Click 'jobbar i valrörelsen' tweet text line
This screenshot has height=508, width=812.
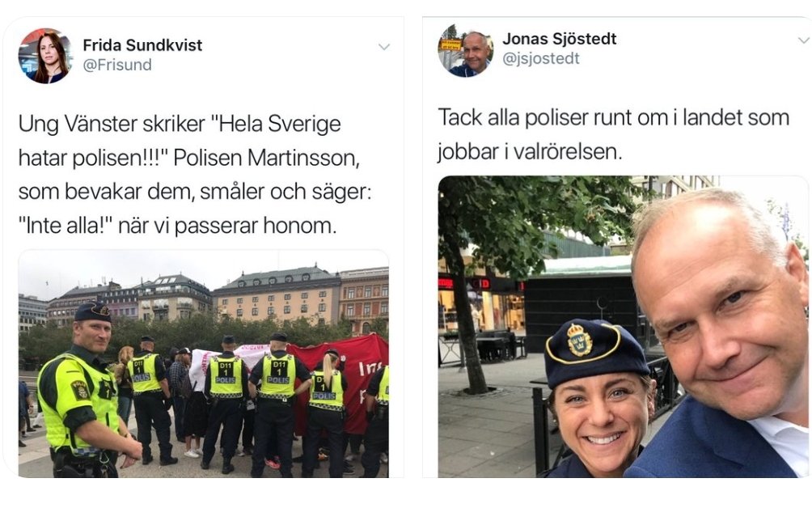point(529,152)
